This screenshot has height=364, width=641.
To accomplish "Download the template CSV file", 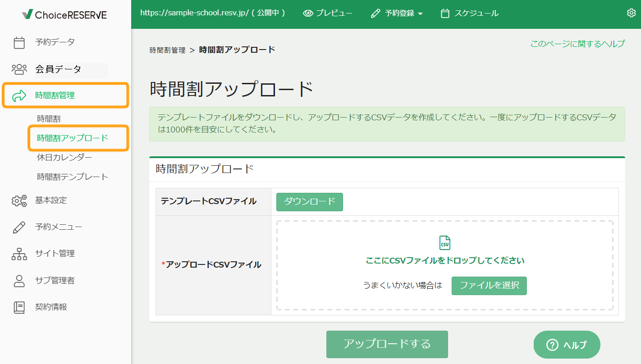I will tap(310, 202).
